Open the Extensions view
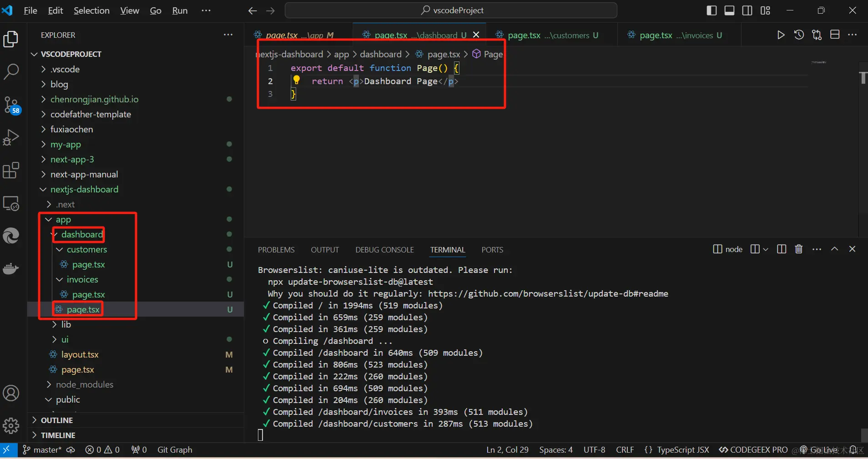The width and height of the screenshot is (868, 459). pyautogui.click(x=11, y=171)
